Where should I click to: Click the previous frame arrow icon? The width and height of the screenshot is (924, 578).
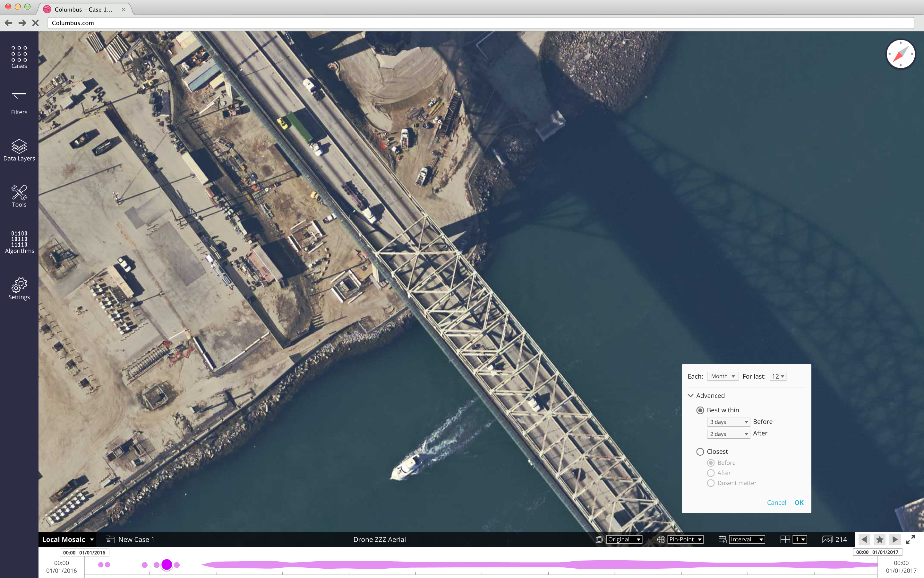pyautogui.click(x=864, y=539)
